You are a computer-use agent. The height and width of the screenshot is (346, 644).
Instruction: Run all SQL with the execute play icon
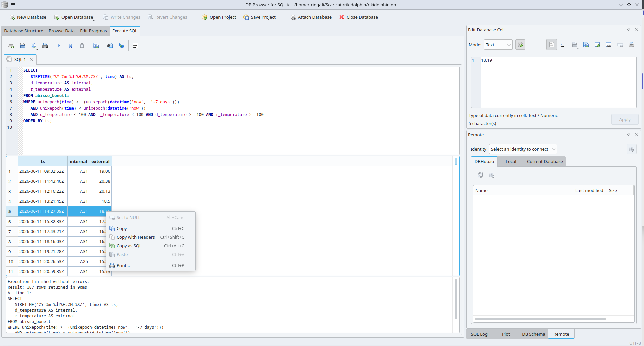pos(59,46)
